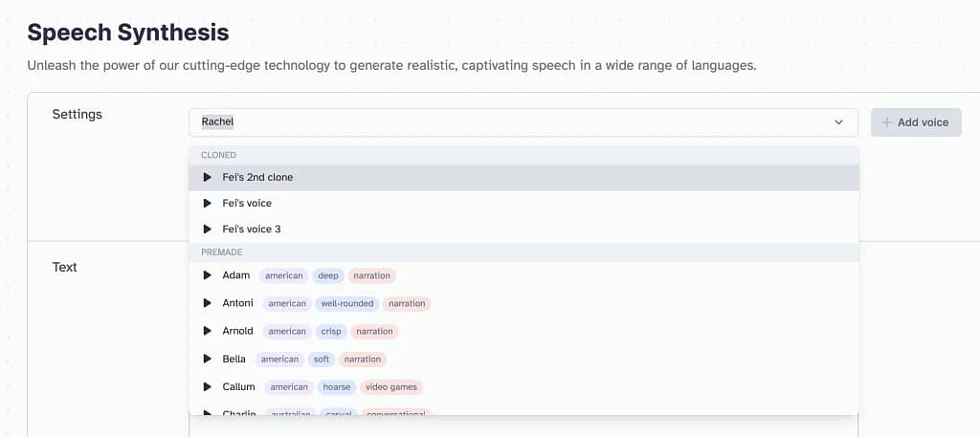Click the Add voice button
980x437 pixels.
pyautogui.click(x=916, y=122)
